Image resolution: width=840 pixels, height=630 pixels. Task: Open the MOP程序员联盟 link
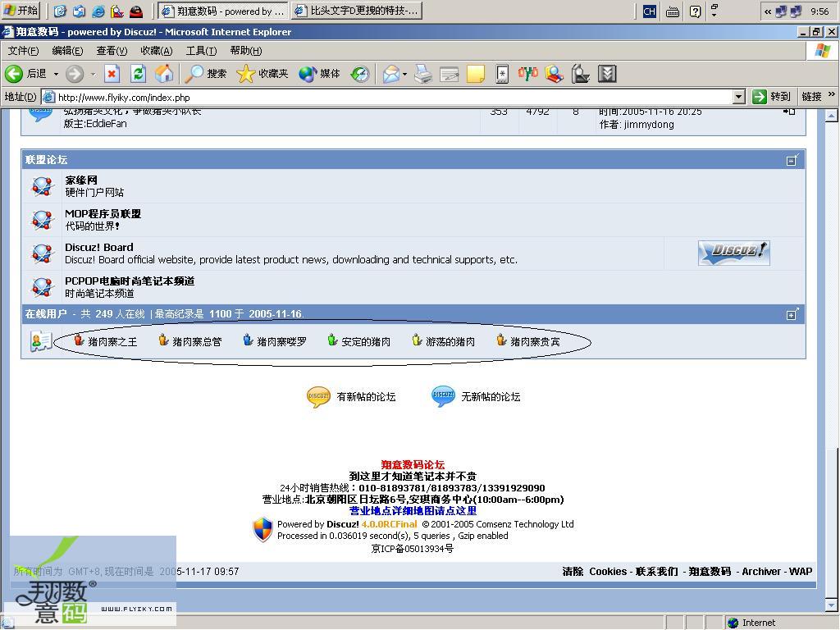pyautogui.click(x=103, y=214)
